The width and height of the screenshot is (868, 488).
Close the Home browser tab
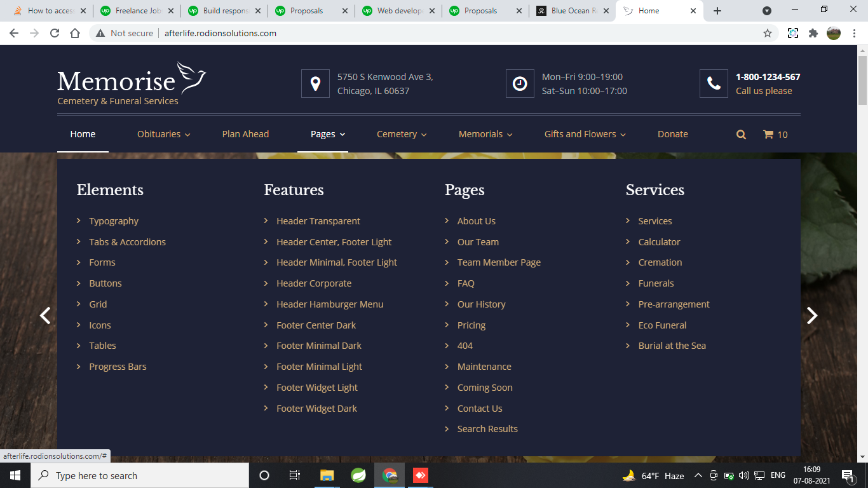(693, 11)
